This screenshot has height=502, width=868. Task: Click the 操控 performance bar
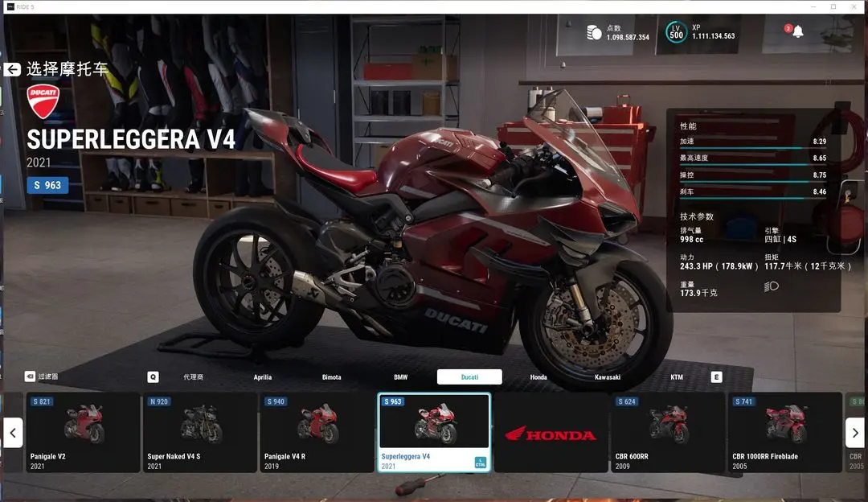tap(753, 182)
